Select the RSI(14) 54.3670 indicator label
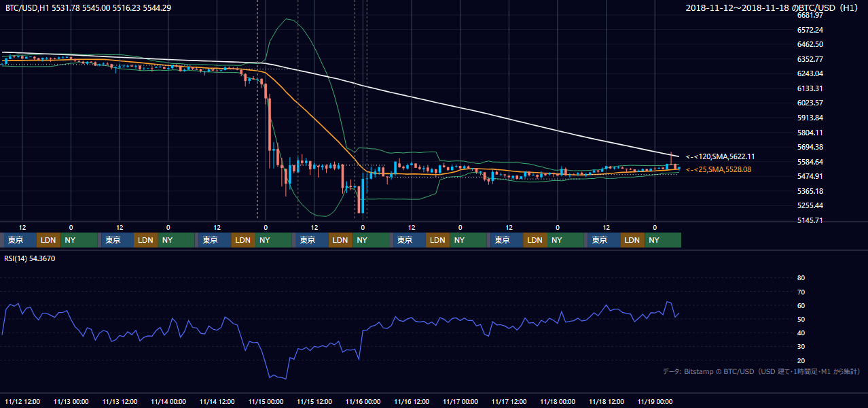868x408 pixels. tap(30, 258)
